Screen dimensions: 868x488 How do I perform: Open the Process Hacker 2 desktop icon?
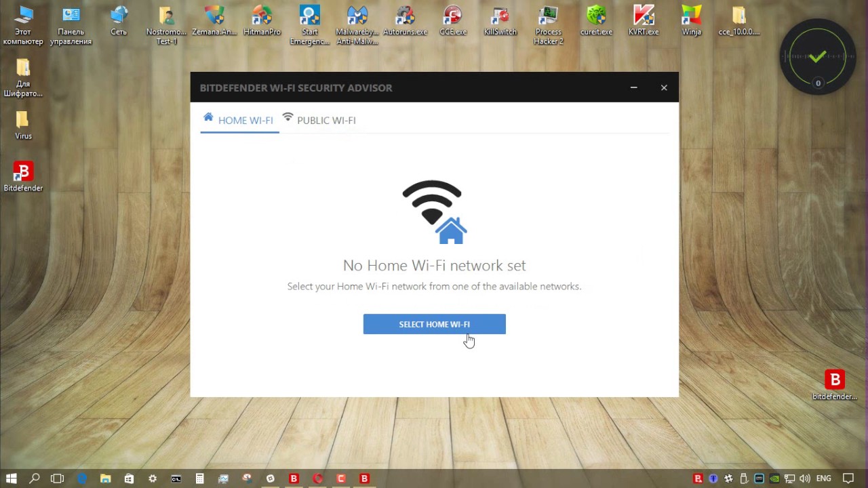548,24
